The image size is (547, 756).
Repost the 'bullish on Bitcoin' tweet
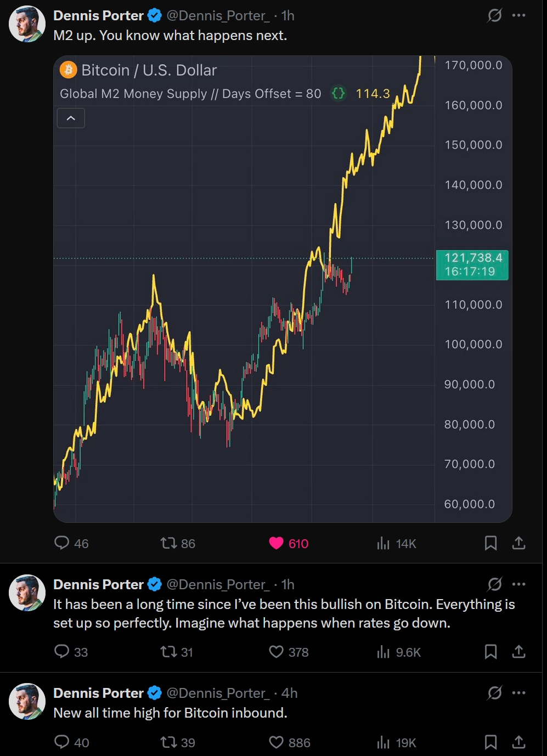coord(168,652)
